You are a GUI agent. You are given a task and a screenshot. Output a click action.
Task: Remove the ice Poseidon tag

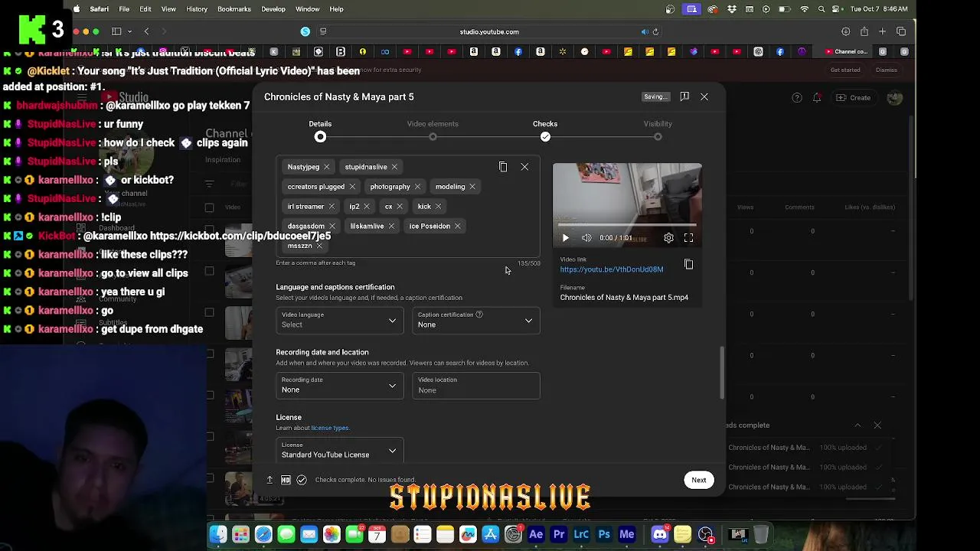[458, 227]
